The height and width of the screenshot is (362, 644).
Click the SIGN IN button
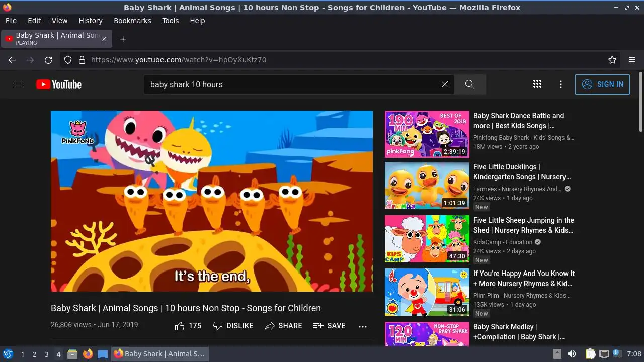[x=602, y=84]
